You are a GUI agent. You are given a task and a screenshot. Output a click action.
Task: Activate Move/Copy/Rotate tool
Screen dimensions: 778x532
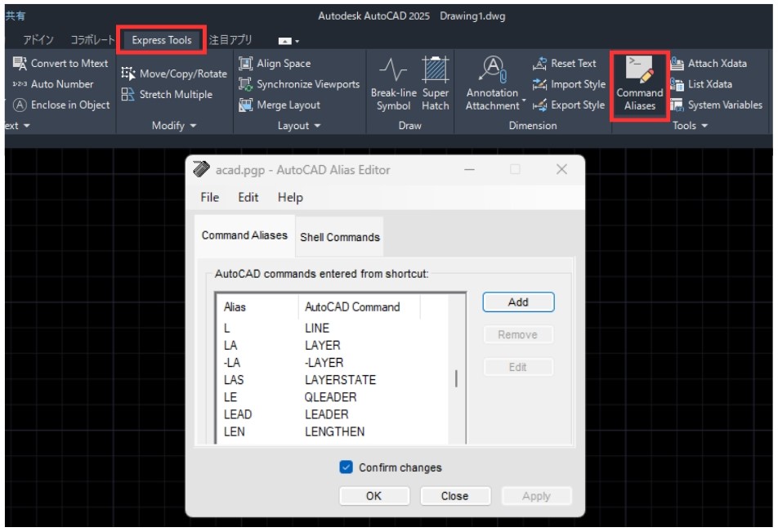point(174,74)
